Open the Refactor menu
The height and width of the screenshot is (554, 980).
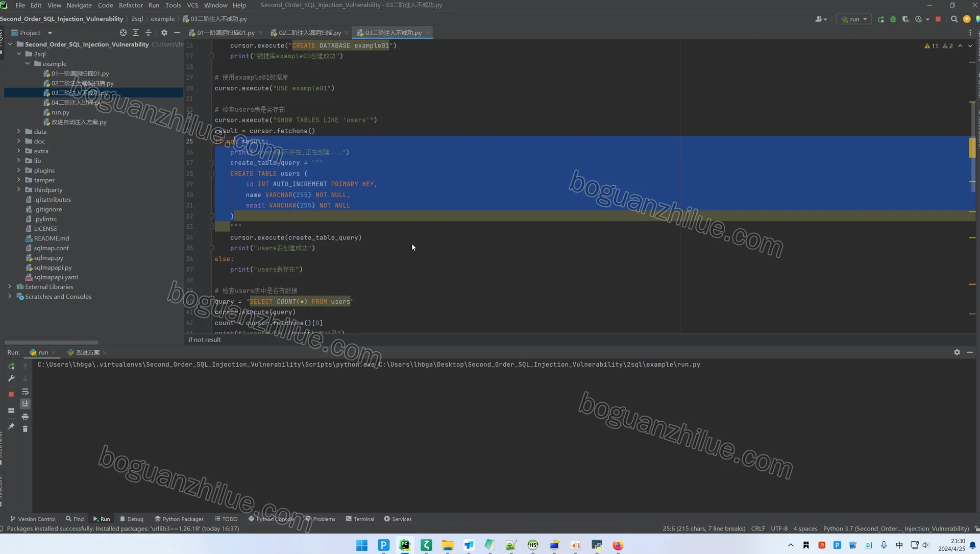[x=131, y=5]
